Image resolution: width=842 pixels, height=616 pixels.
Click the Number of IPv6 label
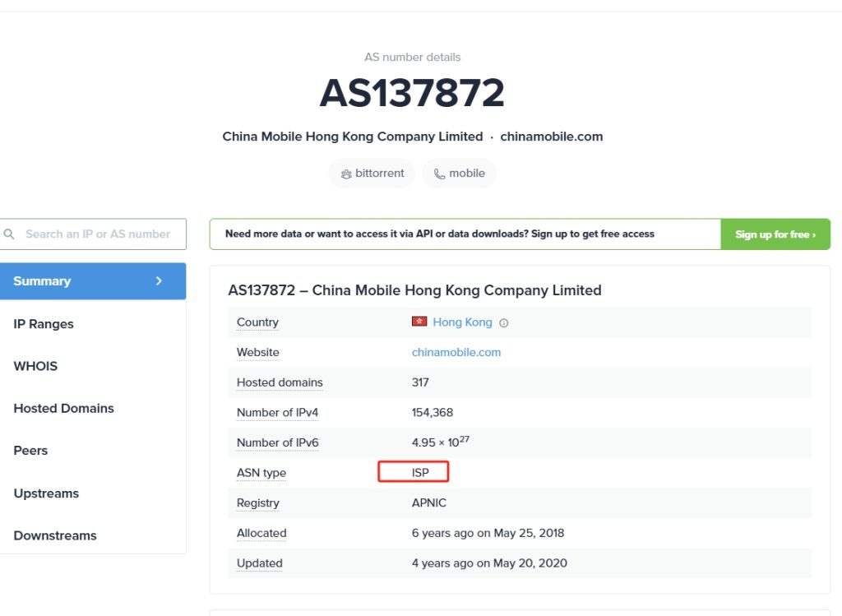click(x=278, y=442)
